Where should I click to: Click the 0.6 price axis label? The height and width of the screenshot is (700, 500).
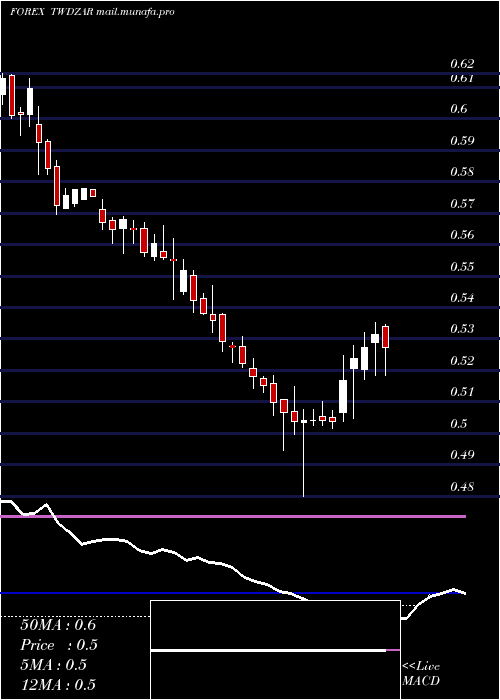tap(458, 108)
